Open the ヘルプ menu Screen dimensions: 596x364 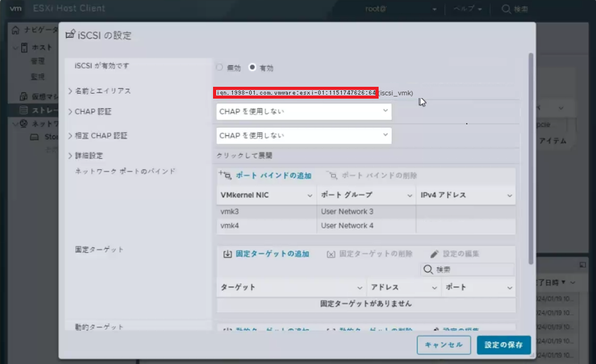pyautogui.click(x=467, y=9)
